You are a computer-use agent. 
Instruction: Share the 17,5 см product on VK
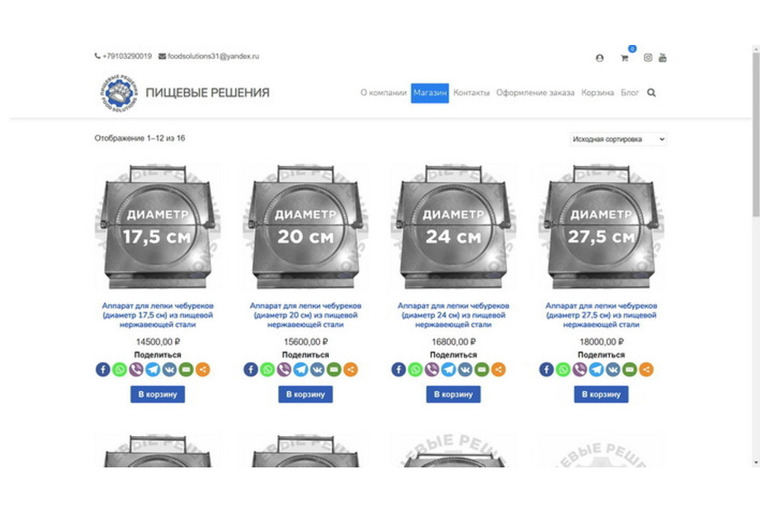[x=169, y=369]
